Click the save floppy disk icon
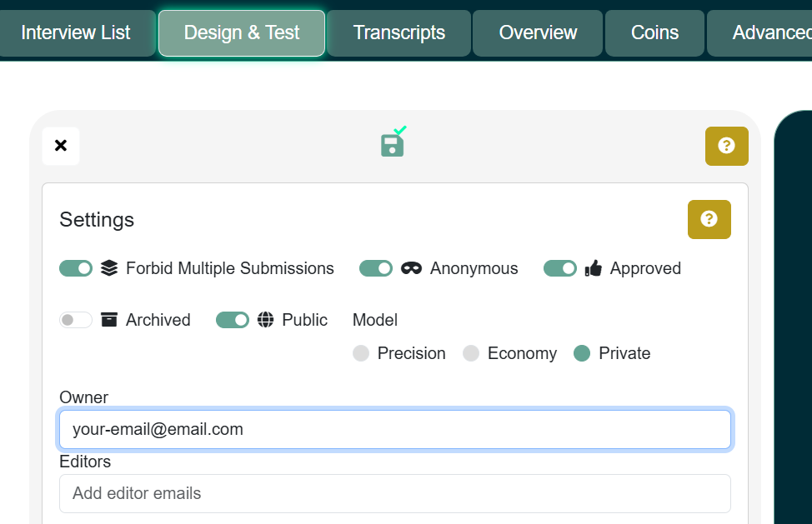812x524 pixels. (x=393, y=142)
